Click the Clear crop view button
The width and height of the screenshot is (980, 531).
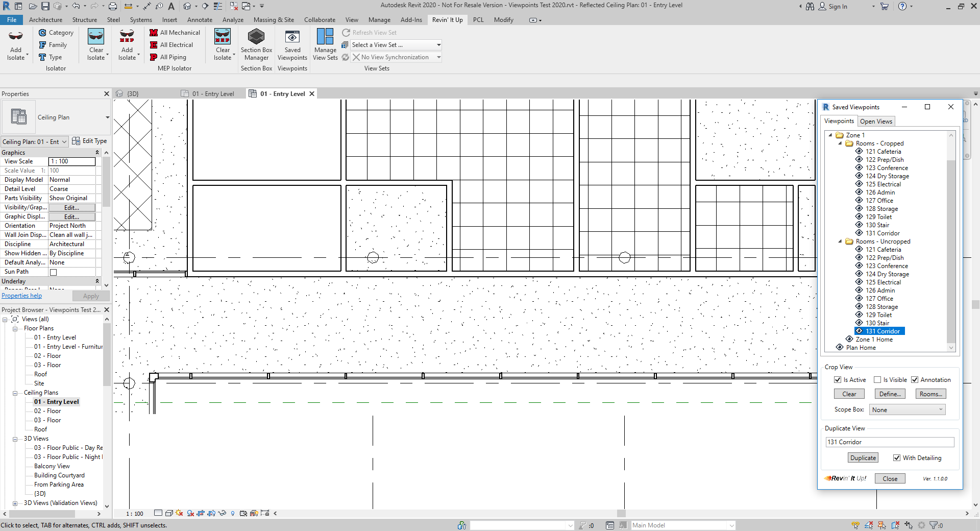[849, 394]
